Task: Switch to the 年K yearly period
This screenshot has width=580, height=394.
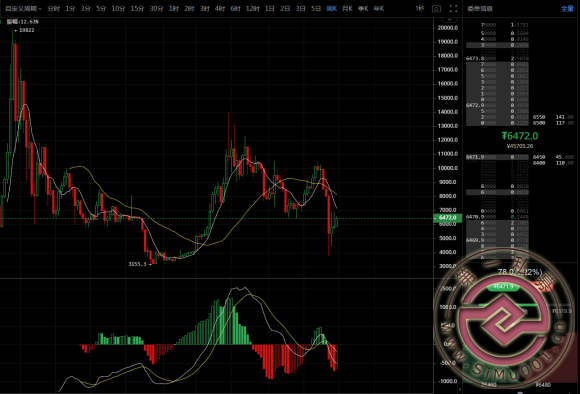Action: point(379,9)
